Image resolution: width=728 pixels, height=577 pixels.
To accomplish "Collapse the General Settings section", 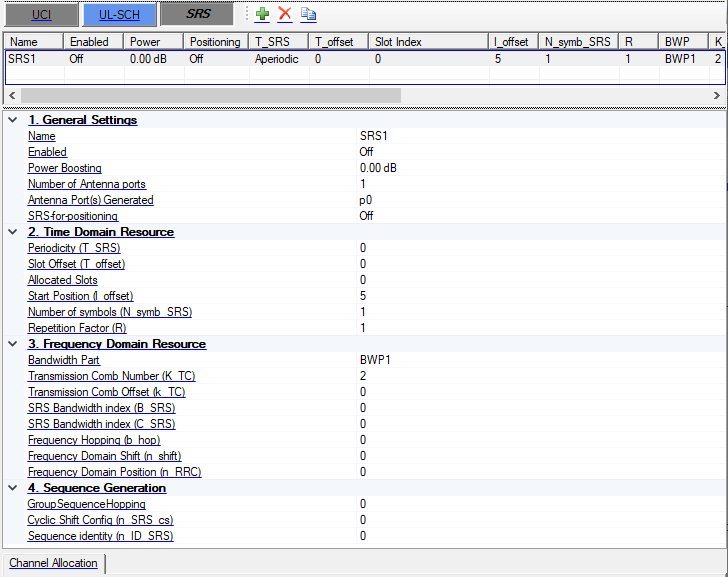I will click(12, 120).
